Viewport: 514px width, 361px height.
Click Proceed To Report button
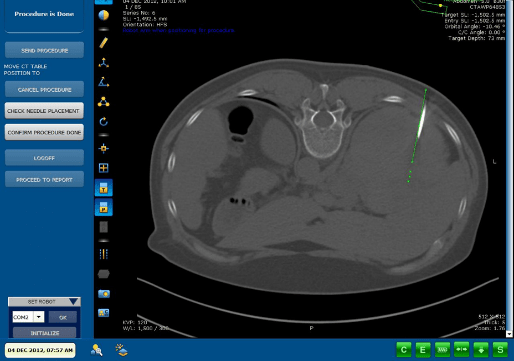pos(44,179)
